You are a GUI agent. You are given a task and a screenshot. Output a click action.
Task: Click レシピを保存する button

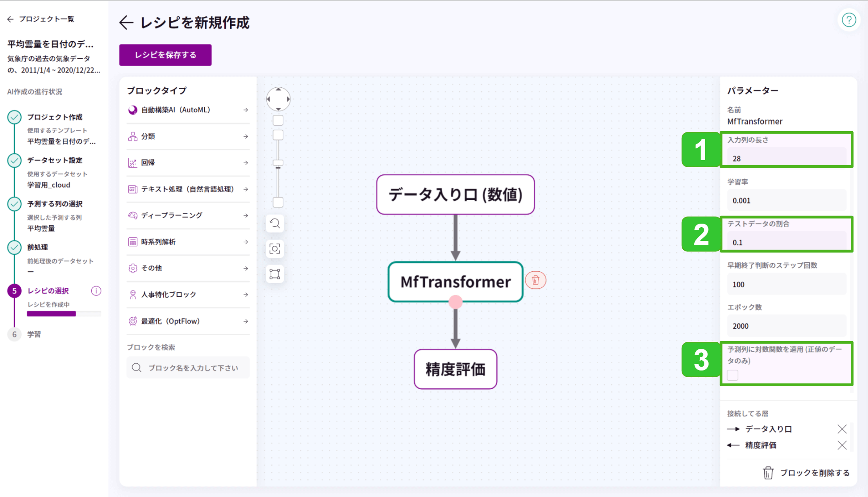point(165,55)
